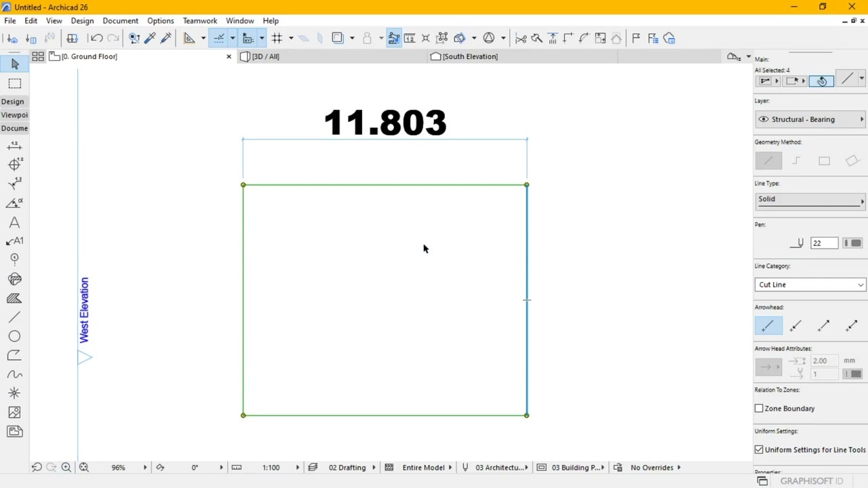Viewport: 868px width, 488px height.
Task: Expand the 96% zoom level popup
Action: (x=144, y=467)
